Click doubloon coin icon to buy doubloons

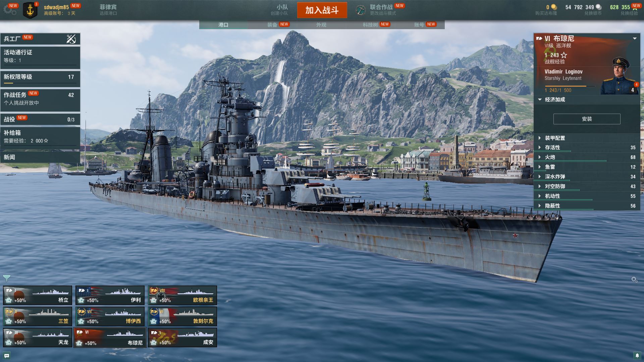coord(554,7)
